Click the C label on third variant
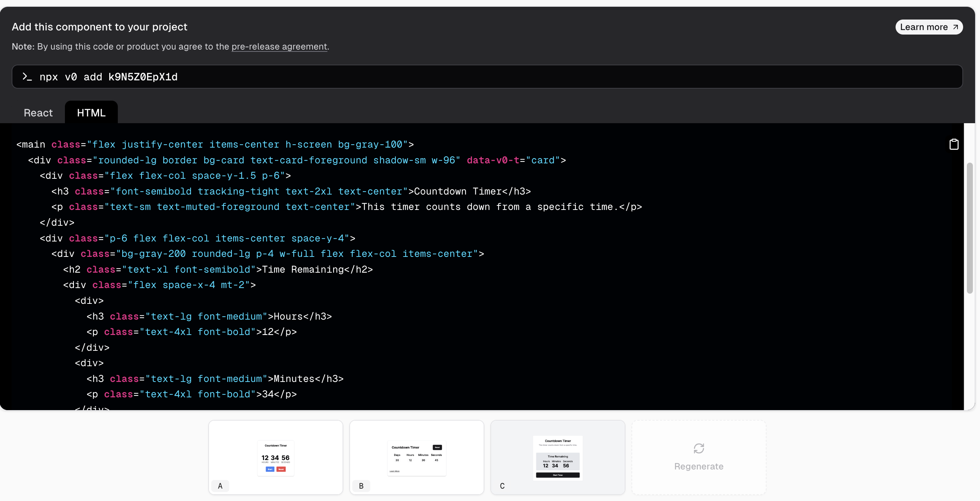Viewport: 980px width, 501px height. click(x=502, y=486)
